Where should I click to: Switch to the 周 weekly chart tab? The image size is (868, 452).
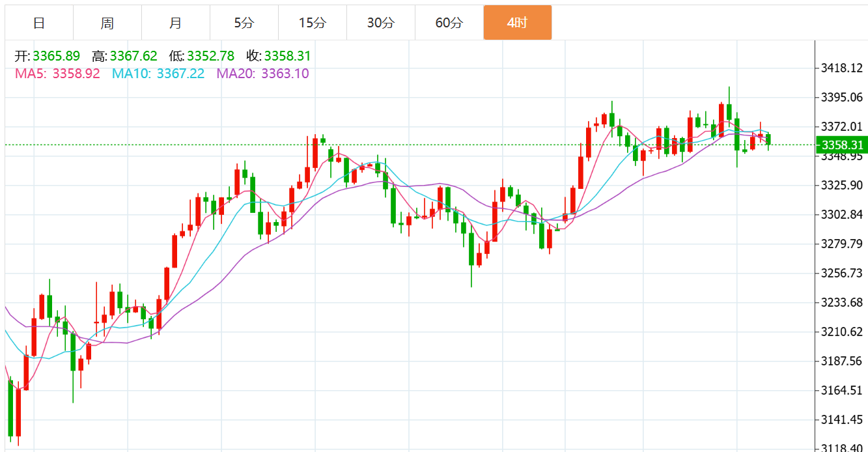click(107, 23)
